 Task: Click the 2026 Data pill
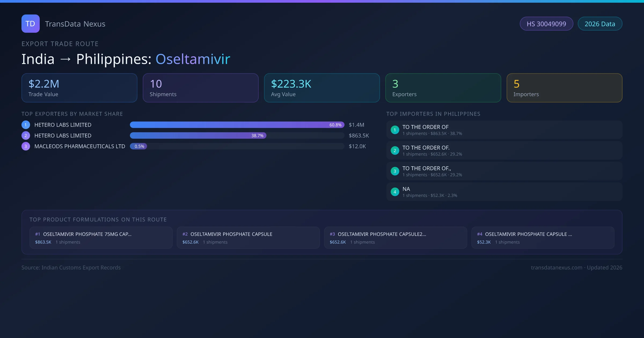[600, 24]
